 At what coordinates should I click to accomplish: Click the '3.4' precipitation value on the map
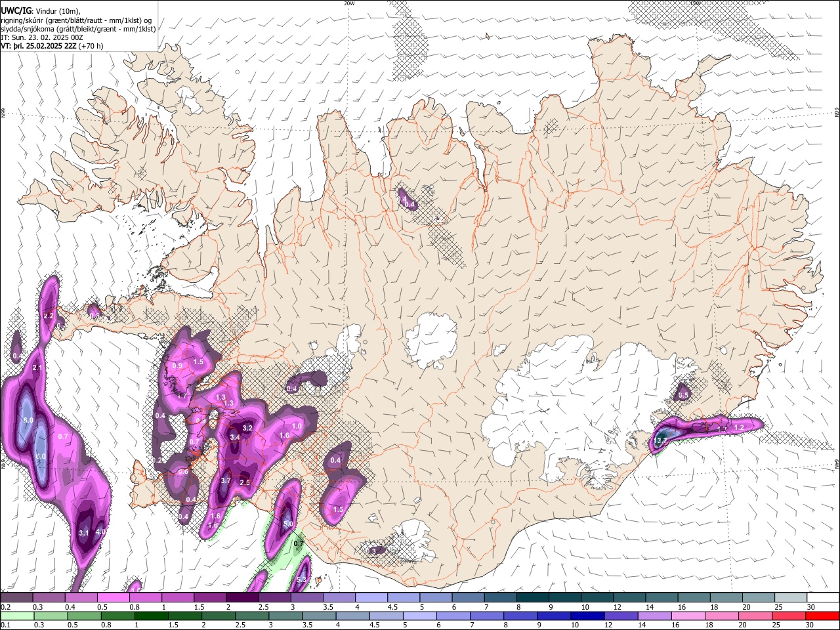tap(235, 437)
